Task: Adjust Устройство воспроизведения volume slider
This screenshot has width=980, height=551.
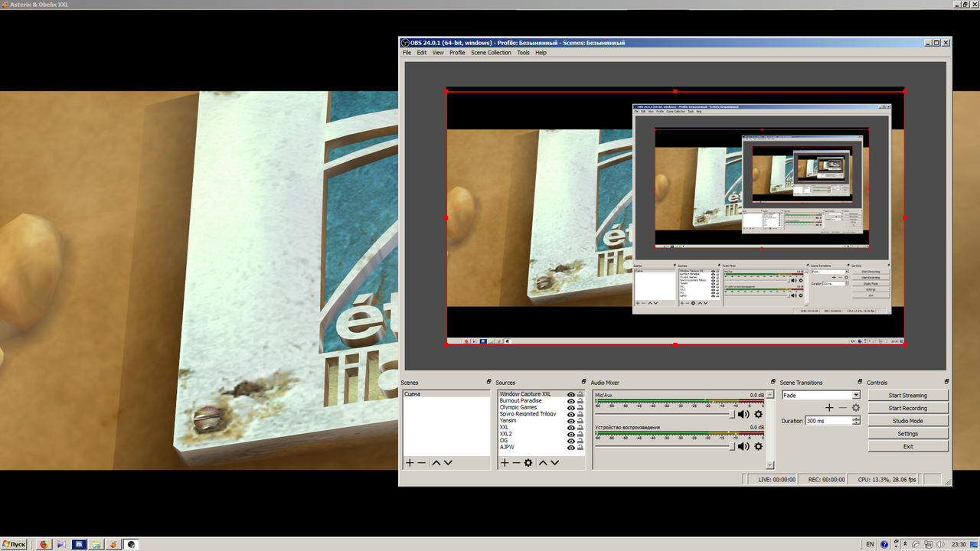Action: (x=665, y=446)
